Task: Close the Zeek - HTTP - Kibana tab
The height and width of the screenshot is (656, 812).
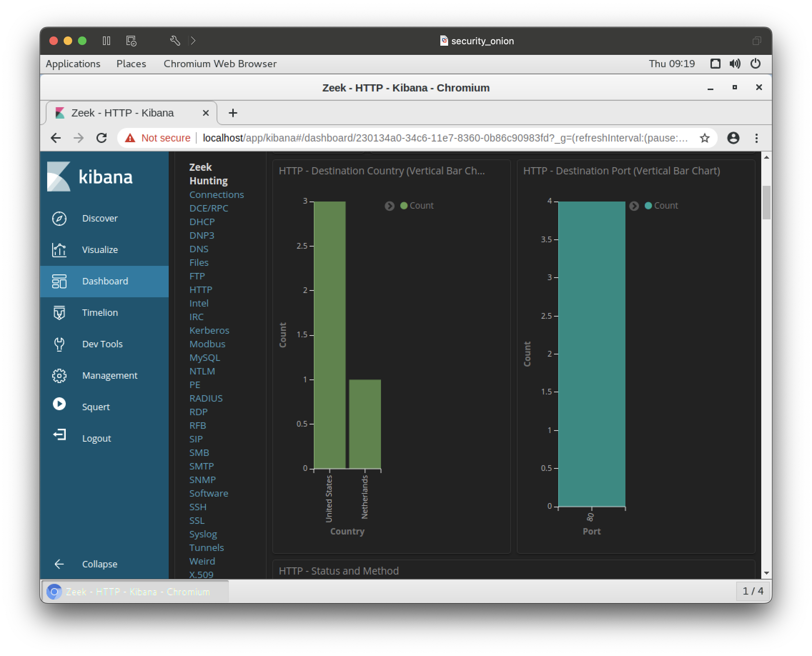Action: [x=206, y=113]
